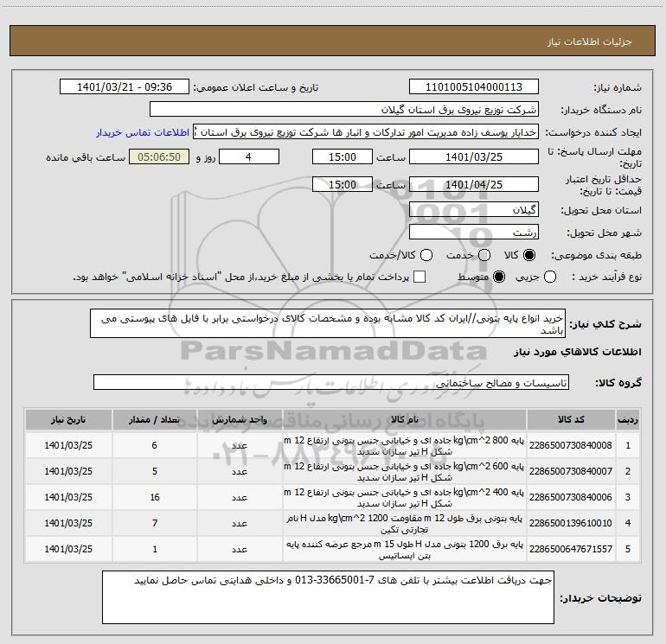
Task: Select the کالا radio button
Action: click(529, 255)
